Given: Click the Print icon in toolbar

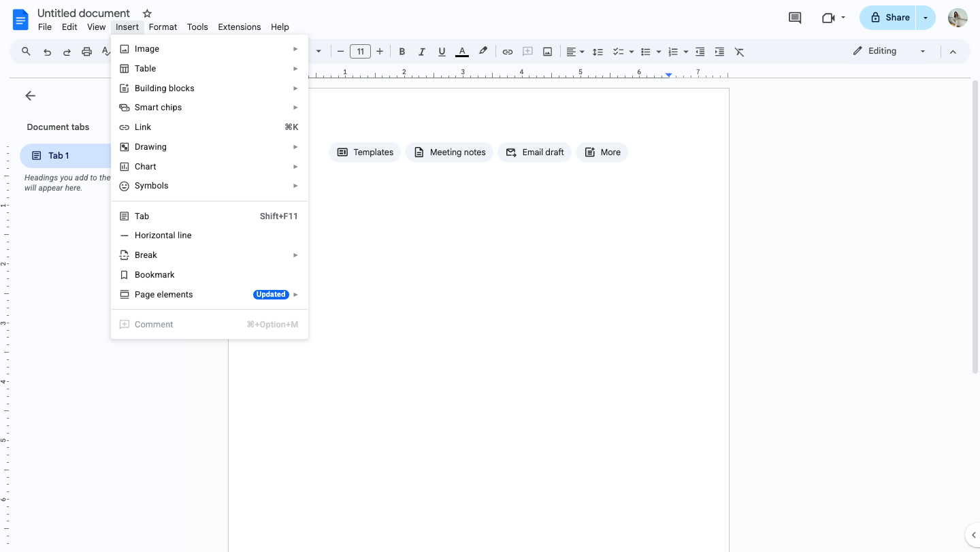Looking at the screenshot, I should [86, 52].
